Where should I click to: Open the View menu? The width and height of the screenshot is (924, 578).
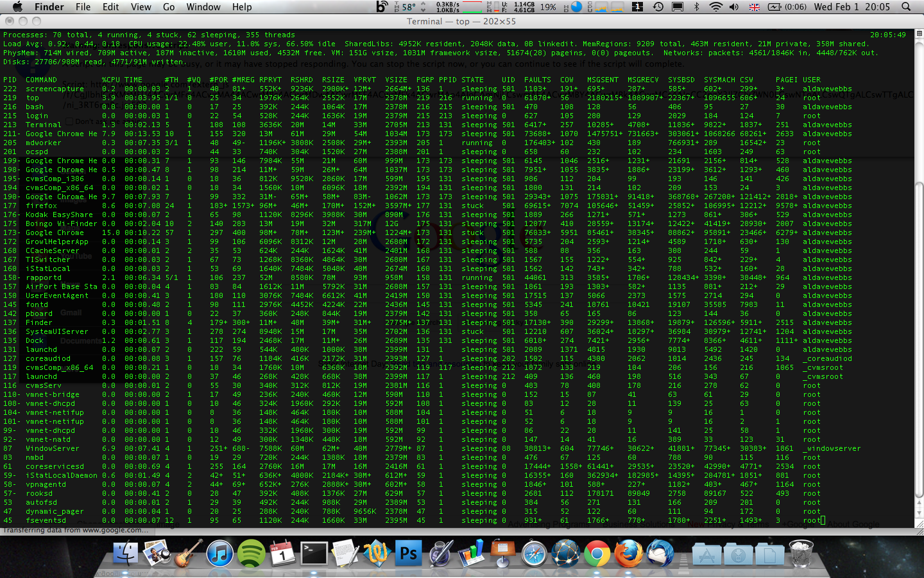[x=141, y=7]
